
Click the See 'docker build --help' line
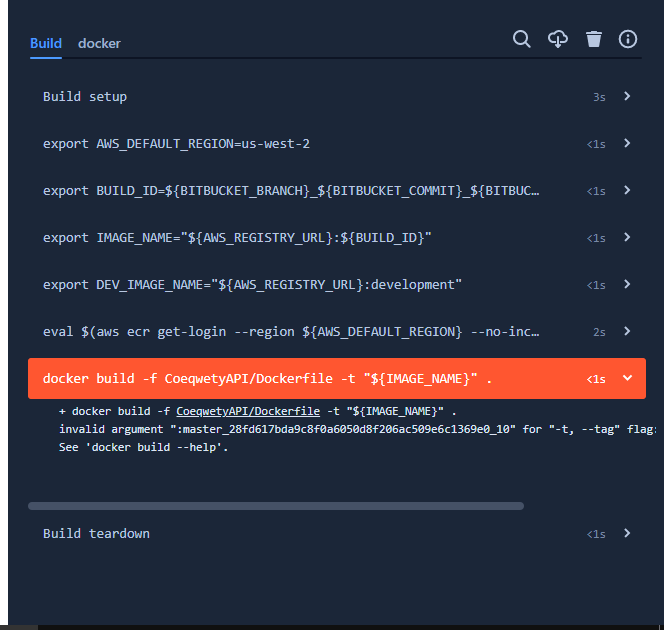pos(143,447)
